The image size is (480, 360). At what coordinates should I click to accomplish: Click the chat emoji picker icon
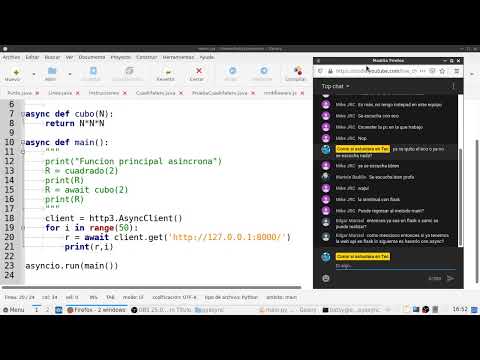pyautogui.click(x=326, y=278)
